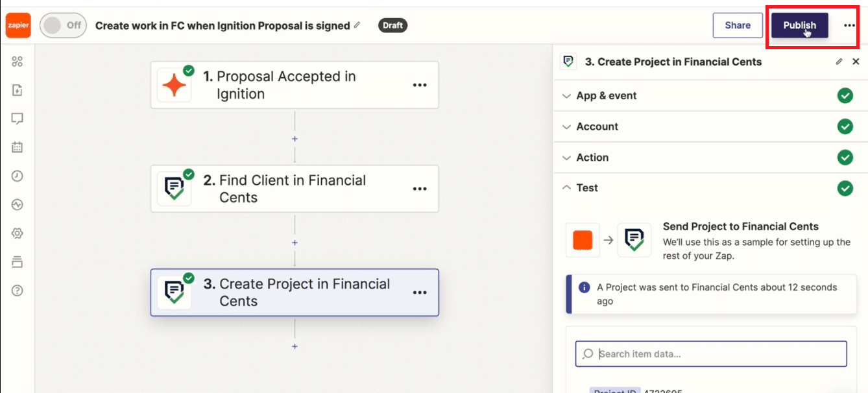Click the pencil icon beside Zap title
Viewport: 868px width, 393px height.
pyautogui.click(x=357, y=25)
